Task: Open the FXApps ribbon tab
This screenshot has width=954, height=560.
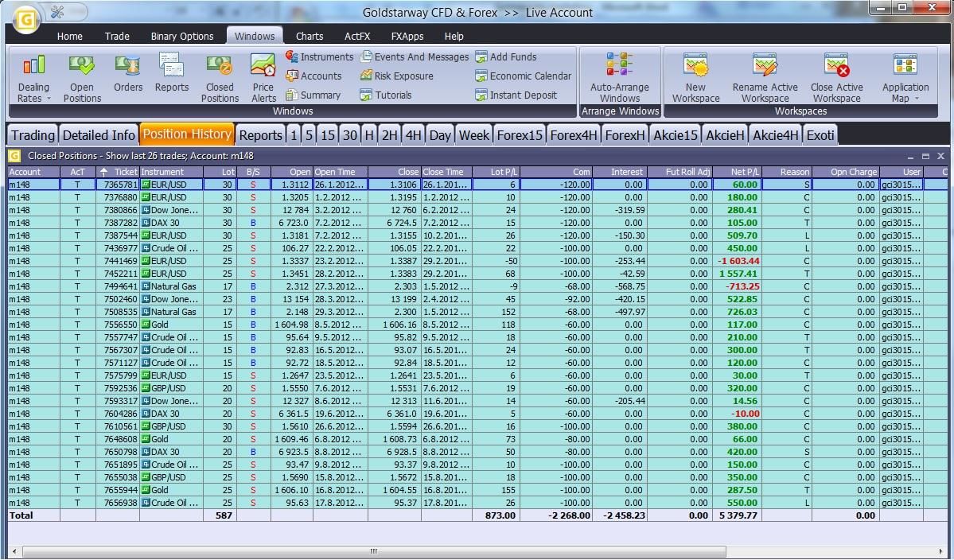Action: point(407,36)
